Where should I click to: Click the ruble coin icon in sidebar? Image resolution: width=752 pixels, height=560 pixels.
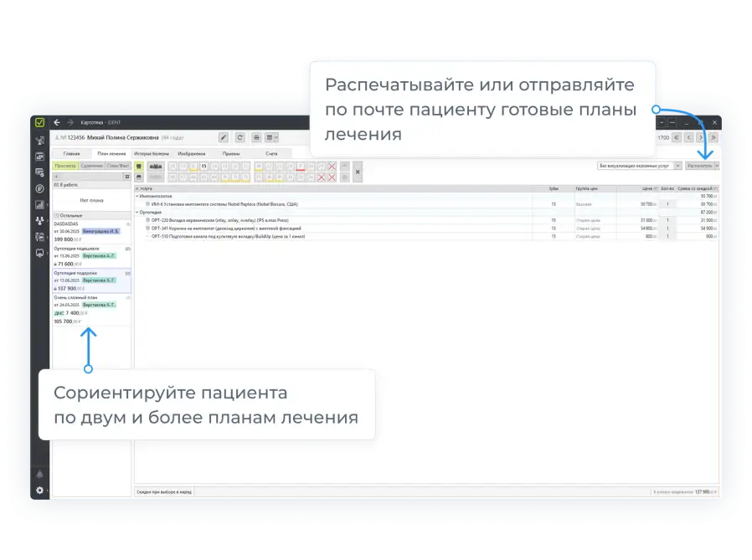click(x=39, y=188)
